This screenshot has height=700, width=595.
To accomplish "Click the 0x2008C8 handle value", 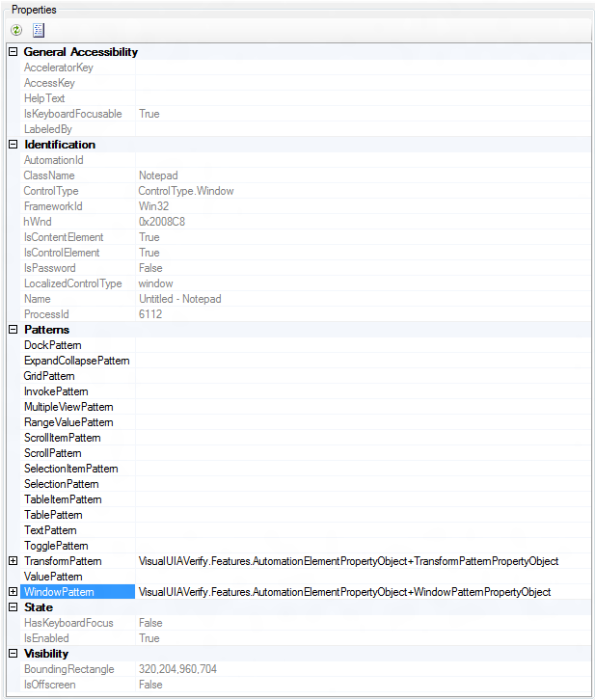I will point(162,222).
